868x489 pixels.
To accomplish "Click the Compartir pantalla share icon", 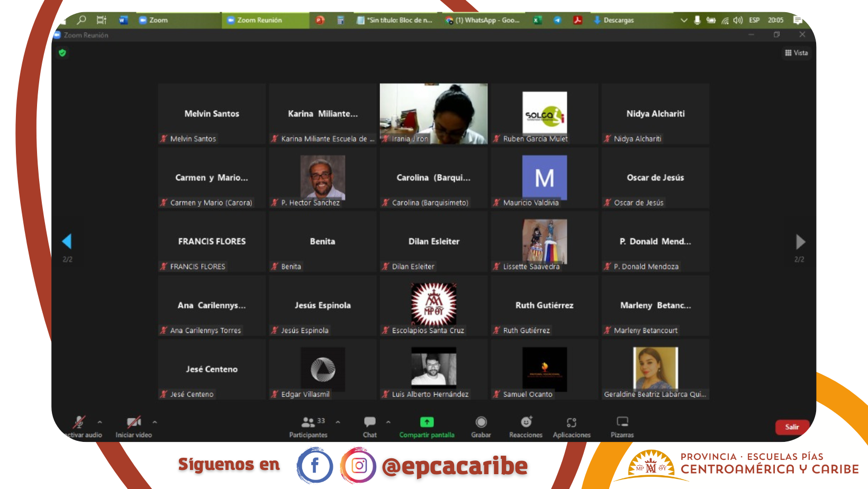I will [427, 422].
